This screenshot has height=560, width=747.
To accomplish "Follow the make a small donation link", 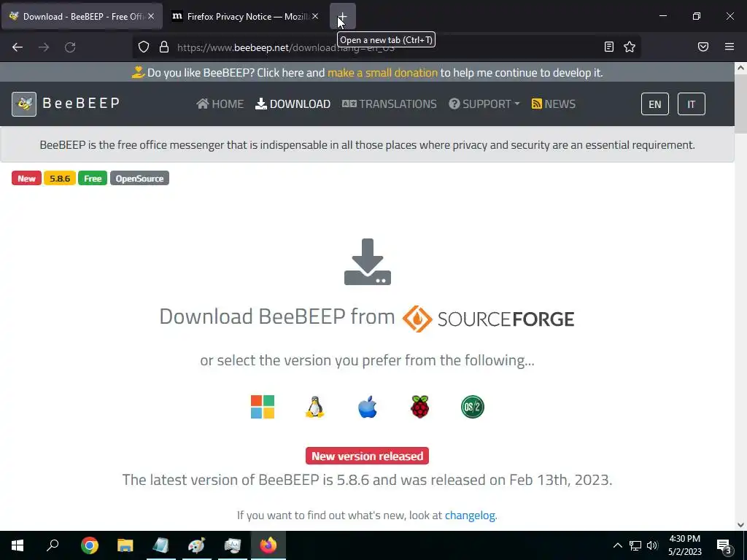I will click(382, 73).
